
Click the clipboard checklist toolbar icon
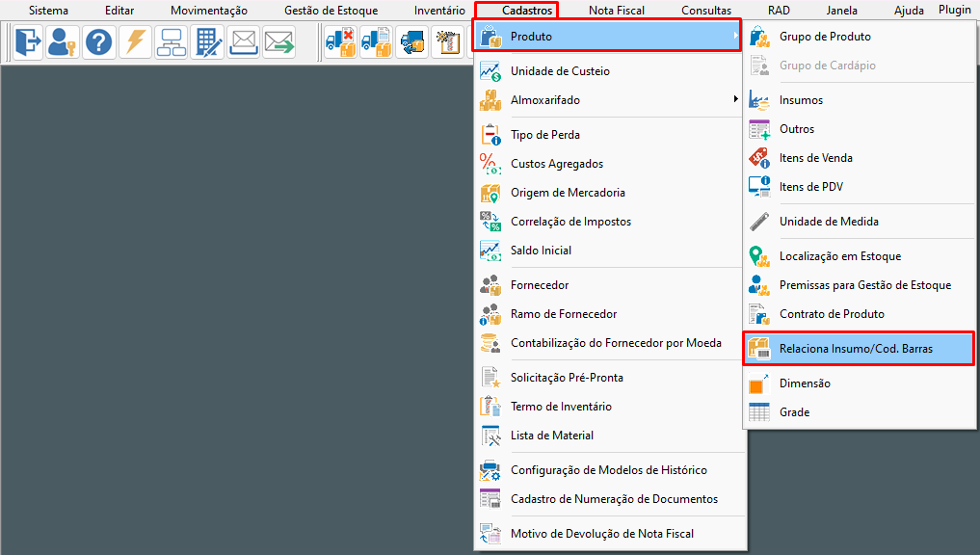(448, 42)
